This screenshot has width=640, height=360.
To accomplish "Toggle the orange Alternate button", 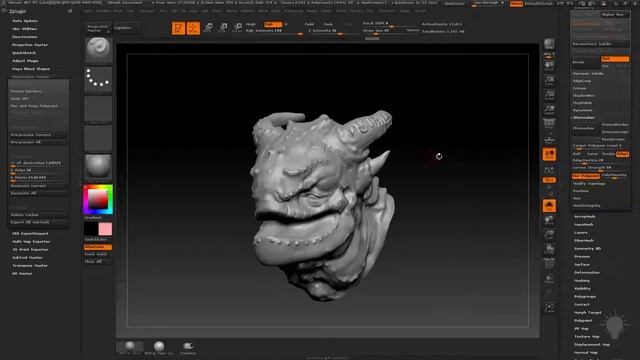I will tap(98, 247).
